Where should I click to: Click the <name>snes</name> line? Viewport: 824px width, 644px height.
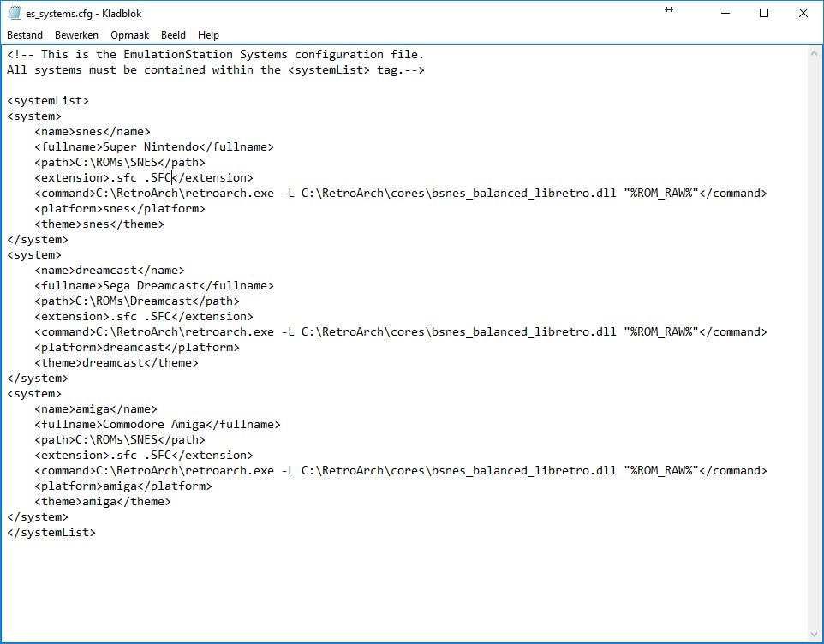pyautogui.click(x=93, y=131)
